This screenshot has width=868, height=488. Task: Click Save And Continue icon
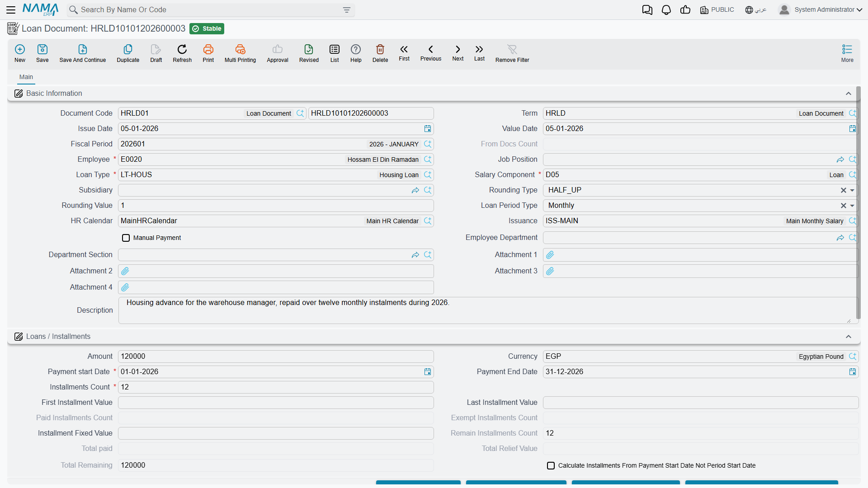83,53
